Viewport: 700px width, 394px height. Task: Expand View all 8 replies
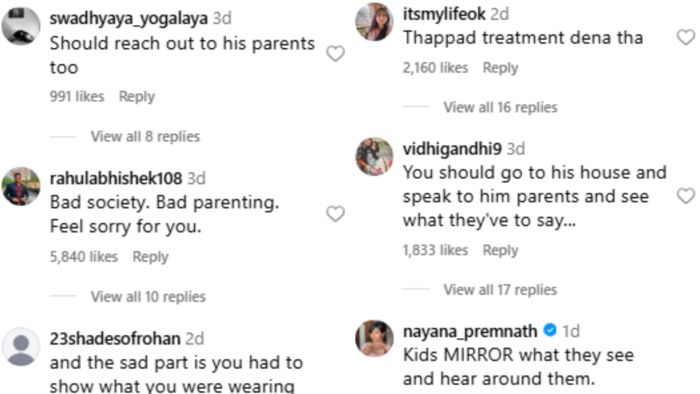[145, 136]
